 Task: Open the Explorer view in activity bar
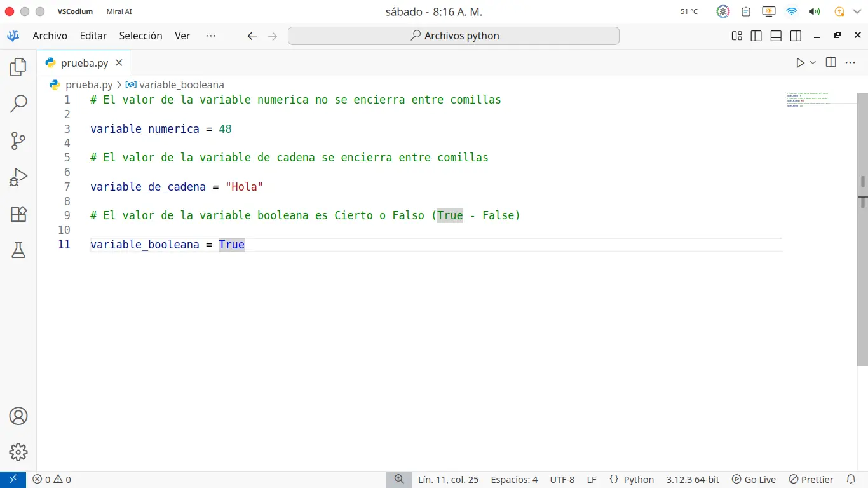click(x=18, y=67)
